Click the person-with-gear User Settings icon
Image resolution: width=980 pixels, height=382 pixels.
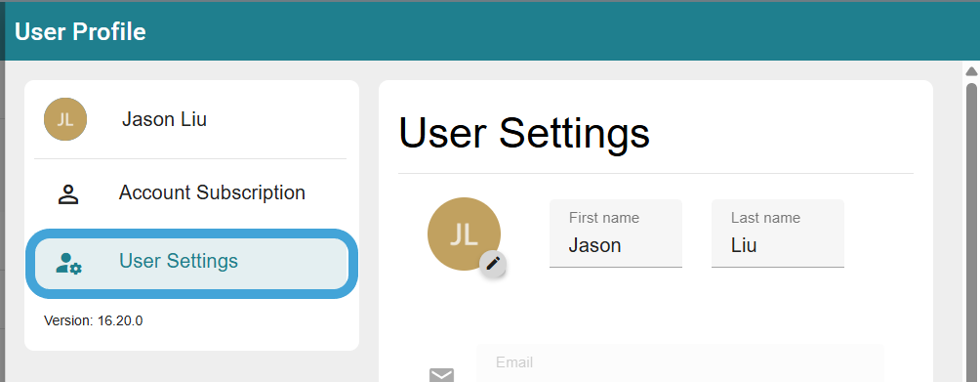68,263
